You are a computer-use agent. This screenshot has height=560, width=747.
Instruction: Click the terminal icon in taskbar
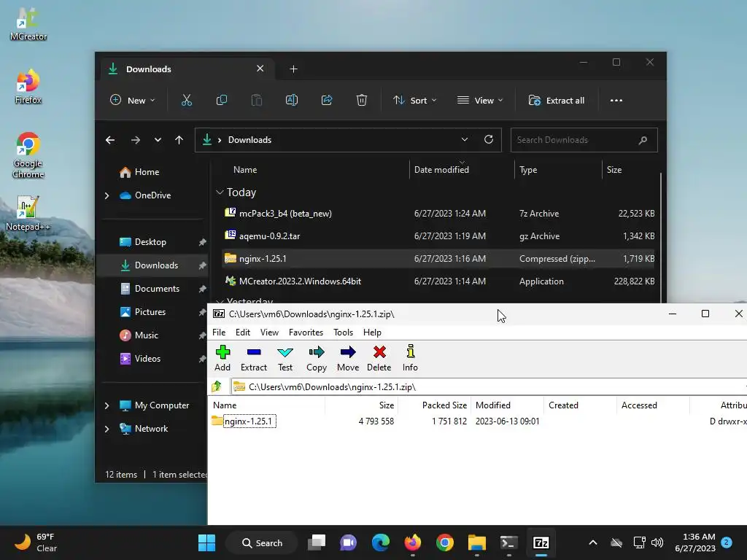point(508,542)
